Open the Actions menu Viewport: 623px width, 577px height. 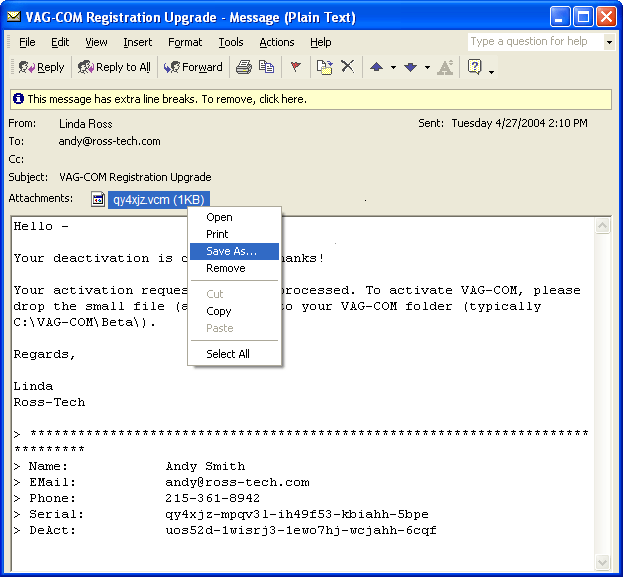(277, 42)
